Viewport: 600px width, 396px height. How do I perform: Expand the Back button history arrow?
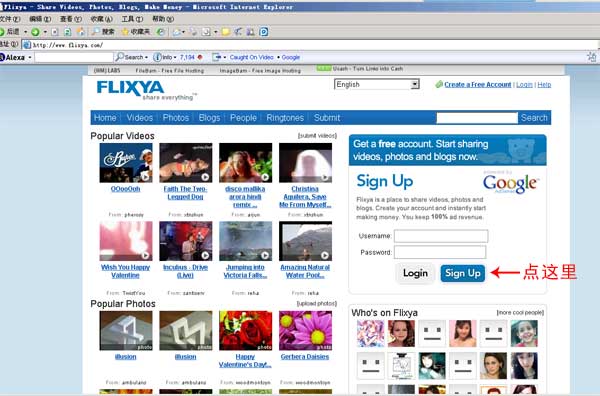tap(25, 32)
